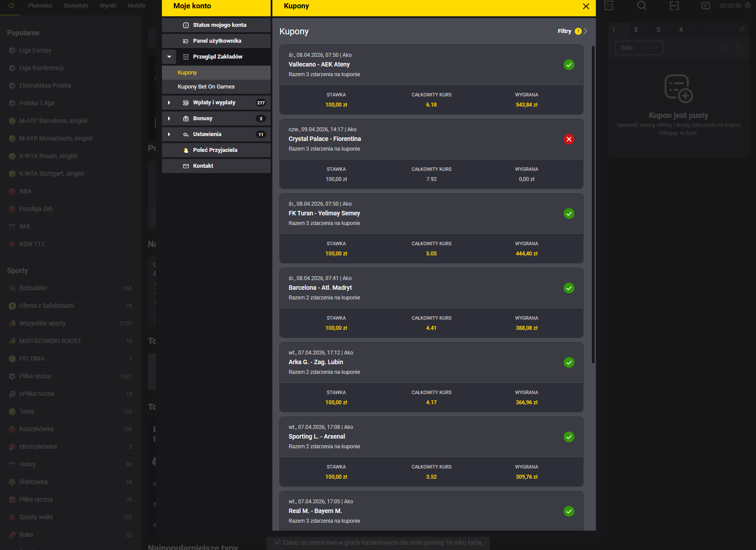Click the Wpłaty i wypłaty coins icon

(186, 103)
